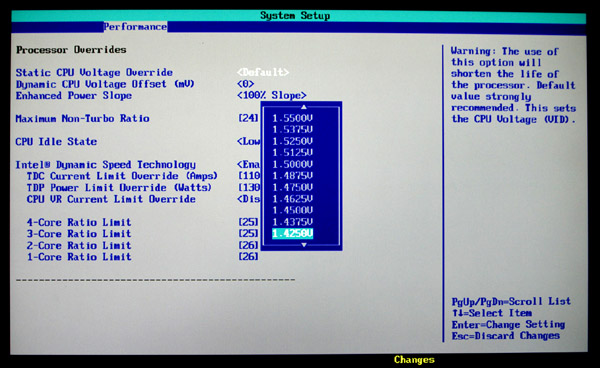Click Enhanced Power Slope label
This screenshot has height=368, width=600.
(73, 96)
